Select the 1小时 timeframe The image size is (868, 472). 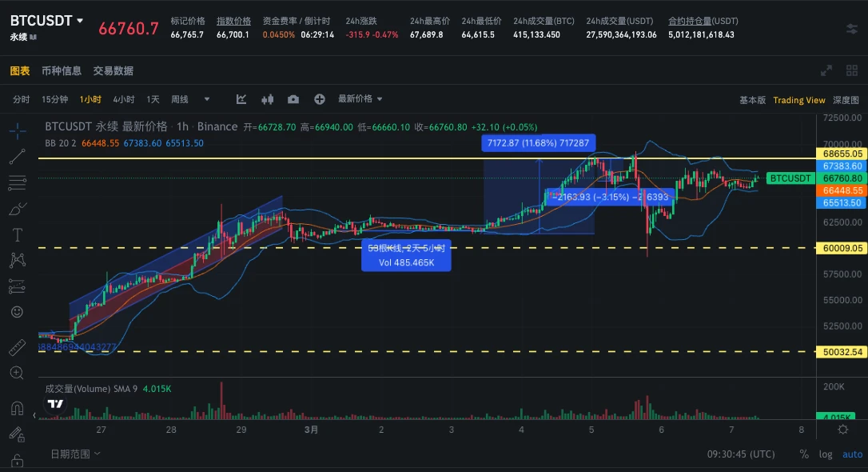pos(90,99)
